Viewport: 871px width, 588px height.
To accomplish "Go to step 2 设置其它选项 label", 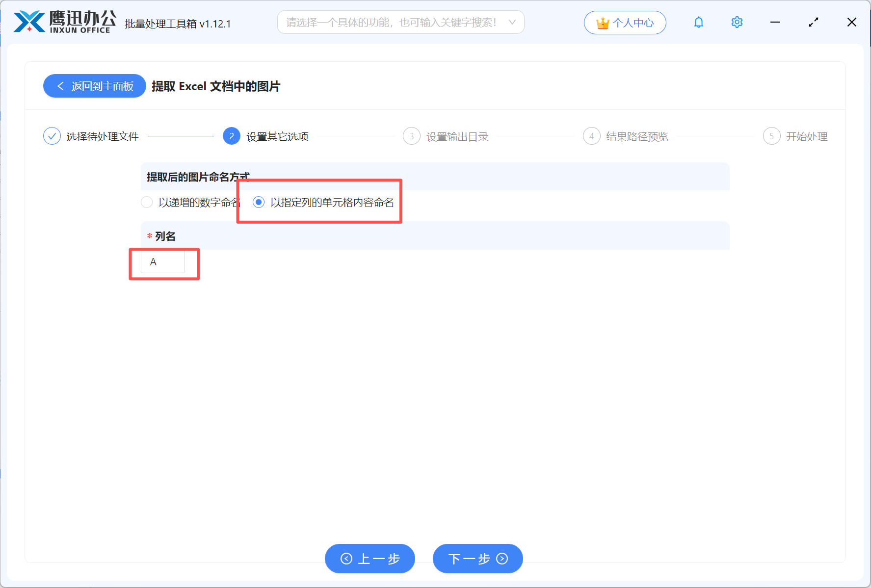I will (x=277, y=136).
